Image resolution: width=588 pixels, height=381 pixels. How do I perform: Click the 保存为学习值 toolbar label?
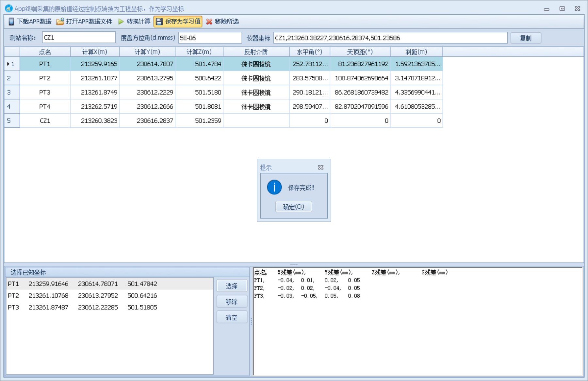point(183,22)
